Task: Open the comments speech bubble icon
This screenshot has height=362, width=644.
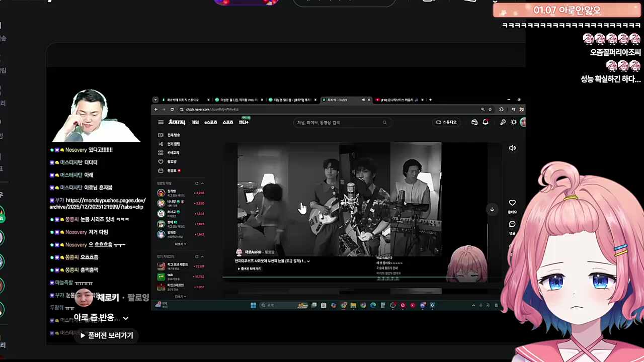Action: pyautogui.click(x=512, y=224)
